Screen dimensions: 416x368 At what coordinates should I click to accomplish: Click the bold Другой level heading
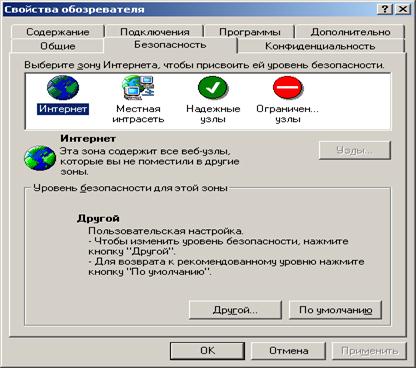pos(98,219)
